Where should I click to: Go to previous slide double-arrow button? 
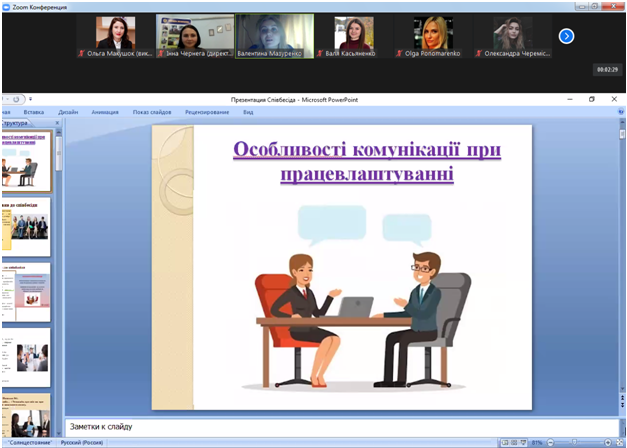[622, 397]
